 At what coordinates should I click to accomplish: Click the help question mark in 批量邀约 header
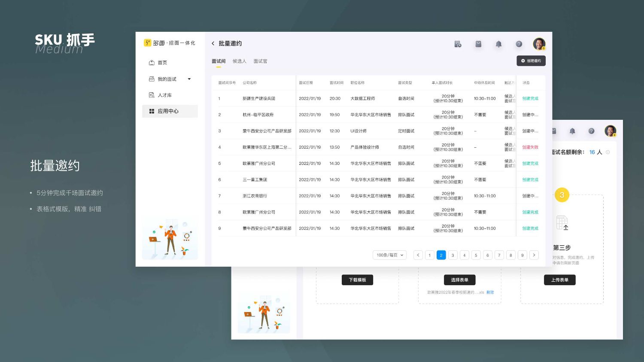click(519, 44)
